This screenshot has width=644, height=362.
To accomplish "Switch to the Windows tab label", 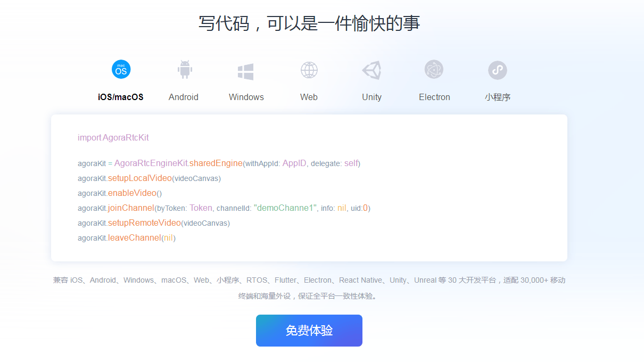I will tap(246, 97).
